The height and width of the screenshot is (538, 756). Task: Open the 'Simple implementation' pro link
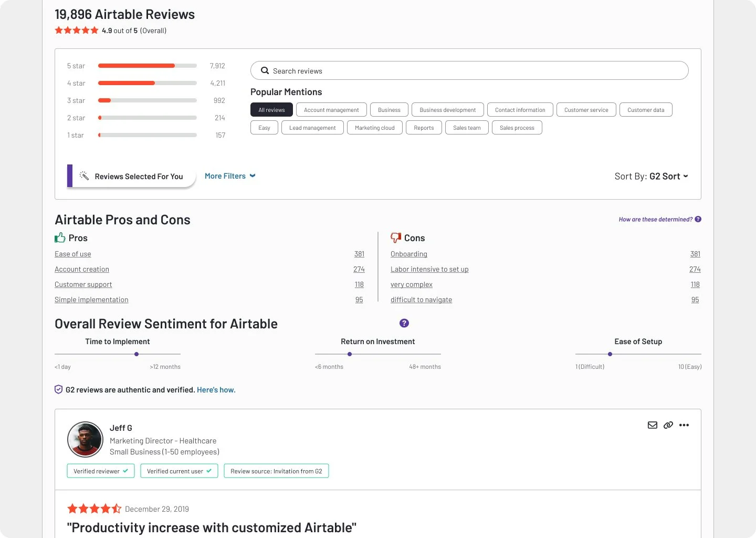91,299
